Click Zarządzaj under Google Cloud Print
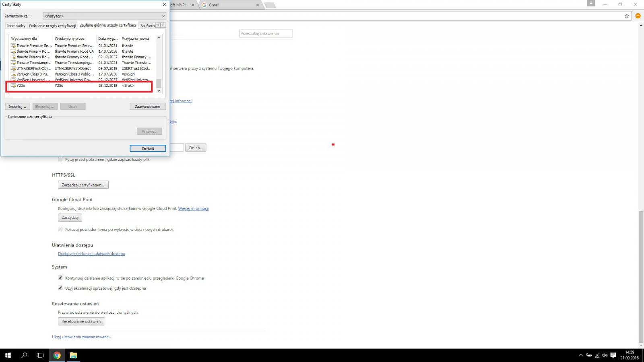Viewport: 644px width, 362px height. tap(70, 218)
